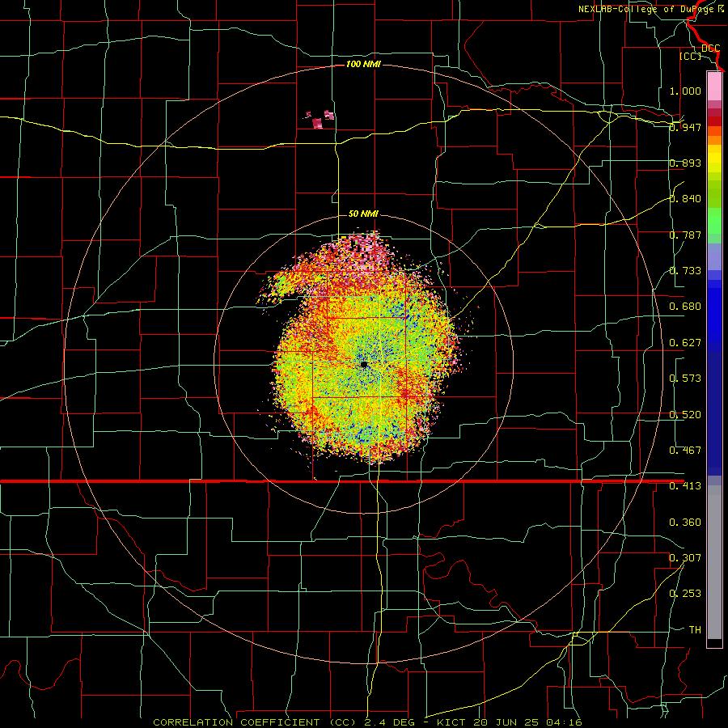Viewport: 728px width, 728px height.
Task: Pick the bright green segment of the color bar
Action: [x=714, y=221]
